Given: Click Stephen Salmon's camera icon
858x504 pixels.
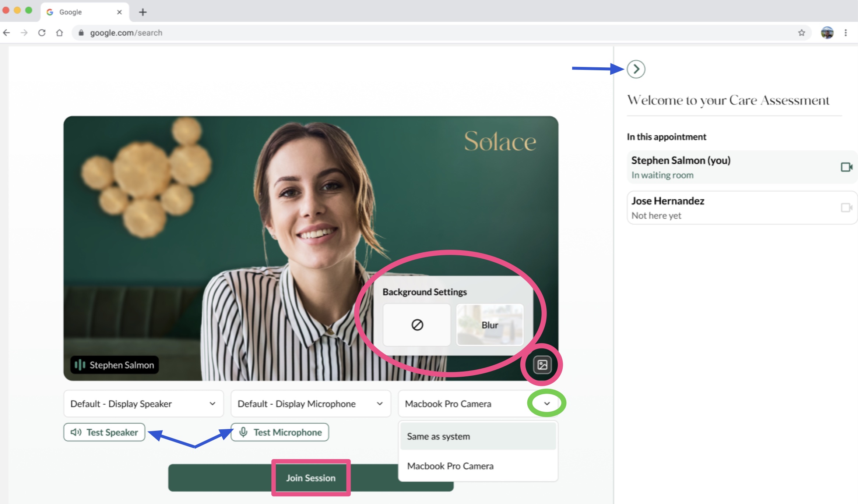Looking at the screenshot, I should (846, 167).
